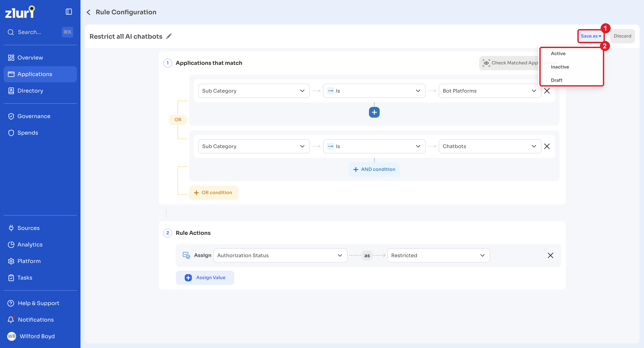Click the Discard button
644x348 pixels.
(622, 36)
